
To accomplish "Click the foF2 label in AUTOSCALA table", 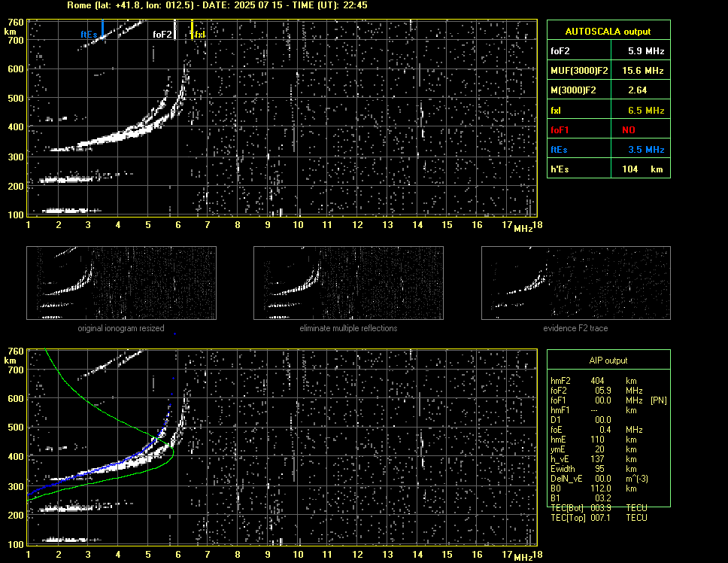I will coord(560,51).
